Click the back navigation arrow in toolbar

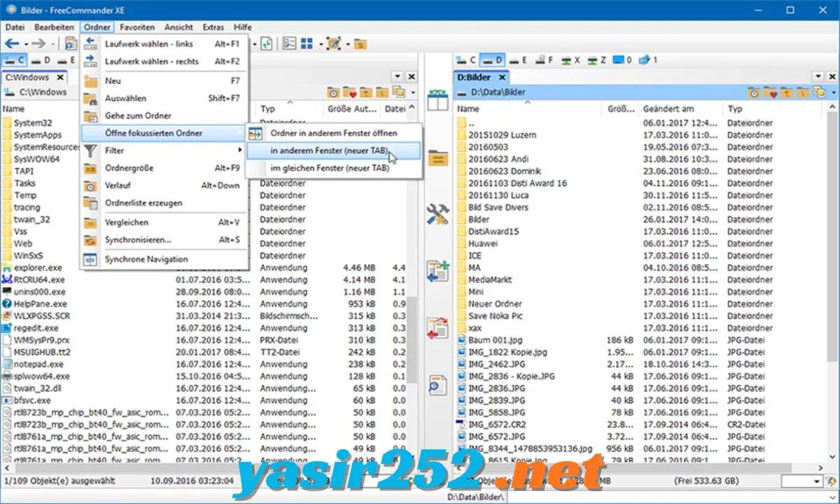11,43
